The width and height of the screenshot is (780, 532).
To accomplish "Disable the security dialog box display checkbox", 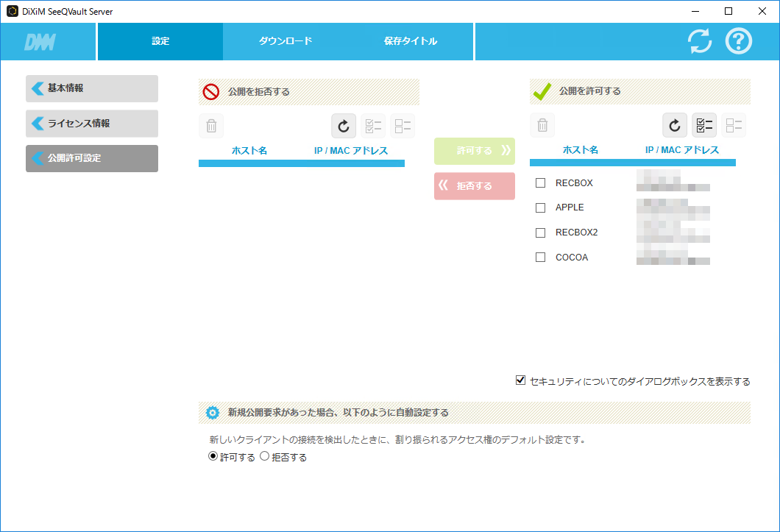I will (x=520, y=381).
